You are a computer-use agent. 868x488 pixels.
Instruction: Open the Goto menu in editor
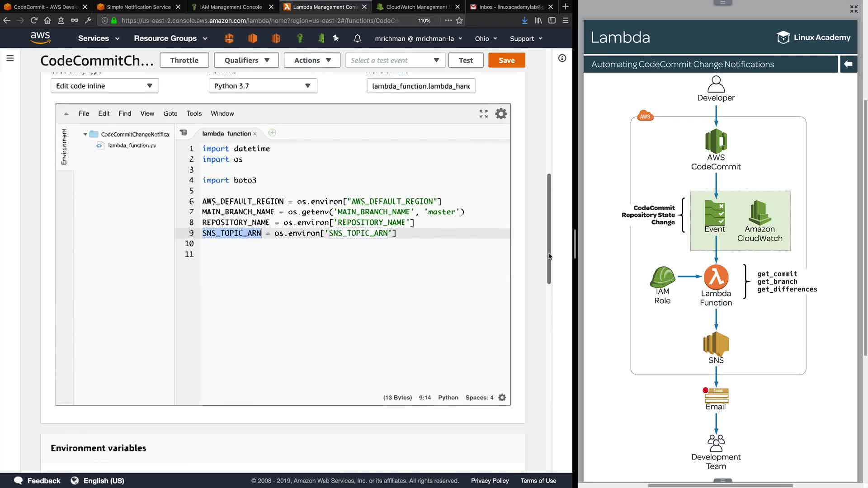(x=170, y=113)
